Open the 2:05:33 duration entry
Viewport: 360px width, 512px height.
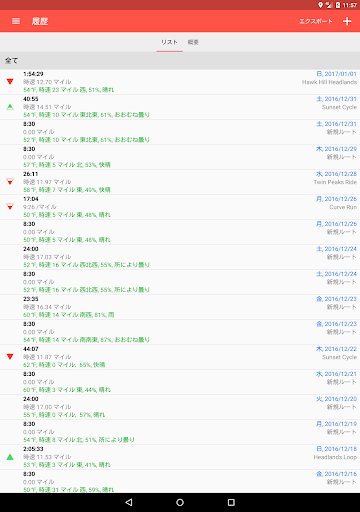click(x=180, y=457)
